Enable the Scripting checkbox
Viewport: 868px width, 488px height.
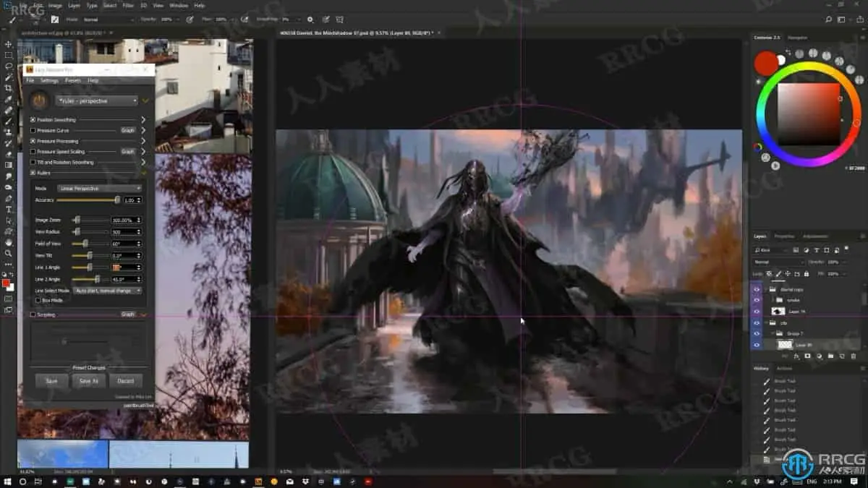pyautogui.click(x=33, y=314)
